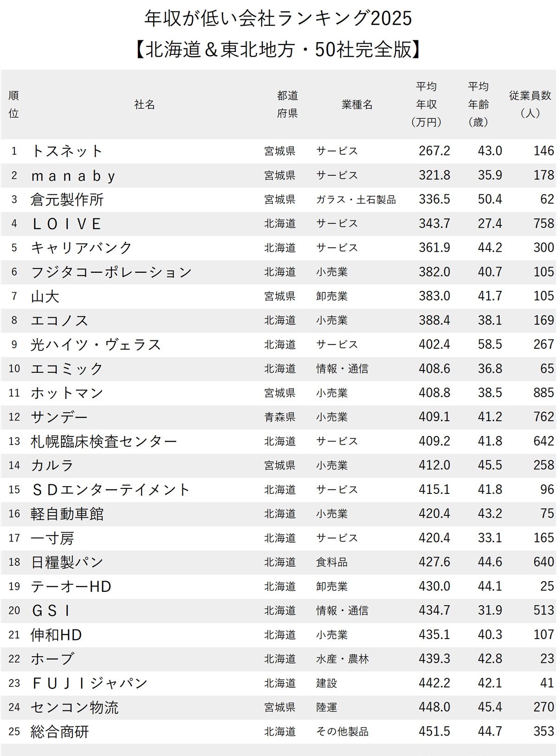Select company name ＦＵＪＩジャパン
This screenshot has height=756, width=557.
(x=89, y=683)
